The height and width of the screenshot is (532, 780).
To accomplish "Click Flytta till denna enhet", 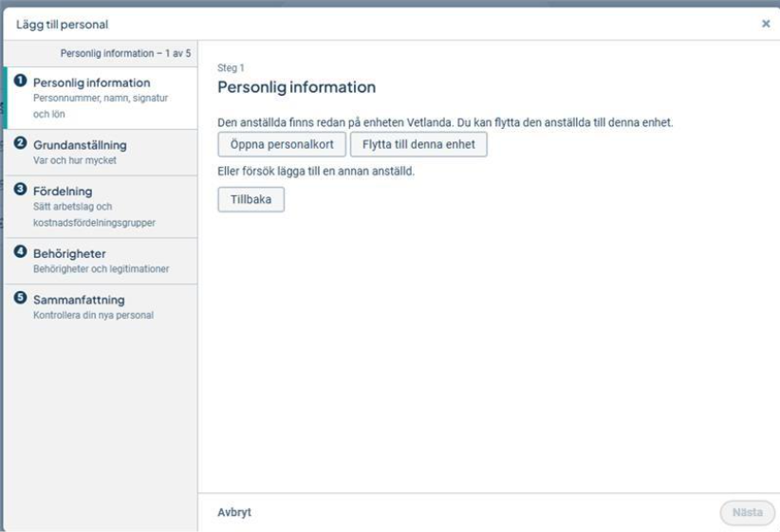I will [418, 144].
